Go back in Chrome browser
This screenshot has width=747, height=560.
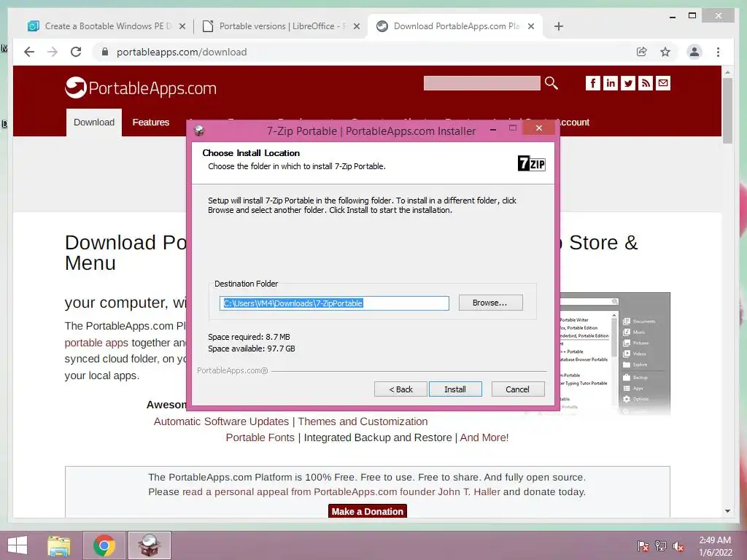pyautogui.click(x=29, y=52)
